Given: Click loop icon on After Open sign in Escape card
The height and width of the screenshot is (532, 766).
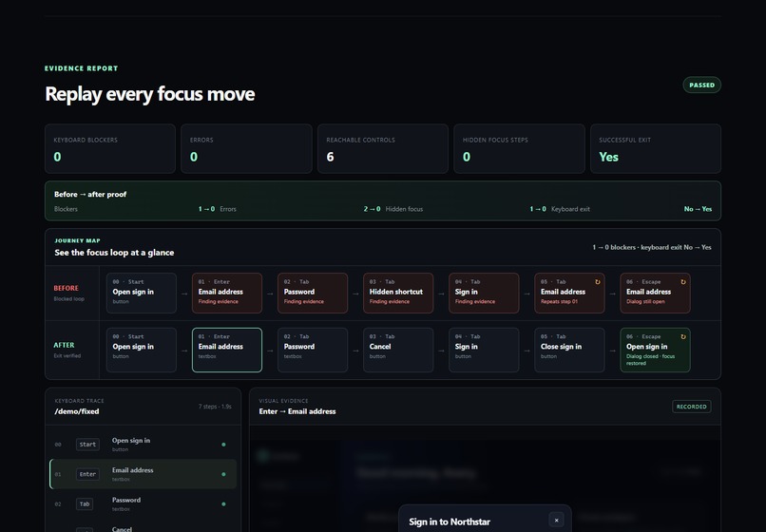Looking at the screenshot, I should [x=683, y=336].
